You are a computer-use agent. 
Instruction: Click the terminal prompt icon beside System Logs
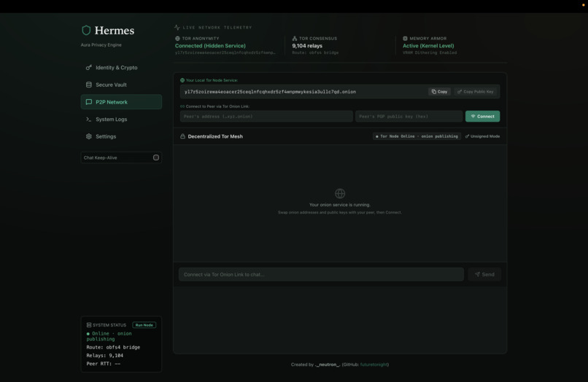pos(89,120)
